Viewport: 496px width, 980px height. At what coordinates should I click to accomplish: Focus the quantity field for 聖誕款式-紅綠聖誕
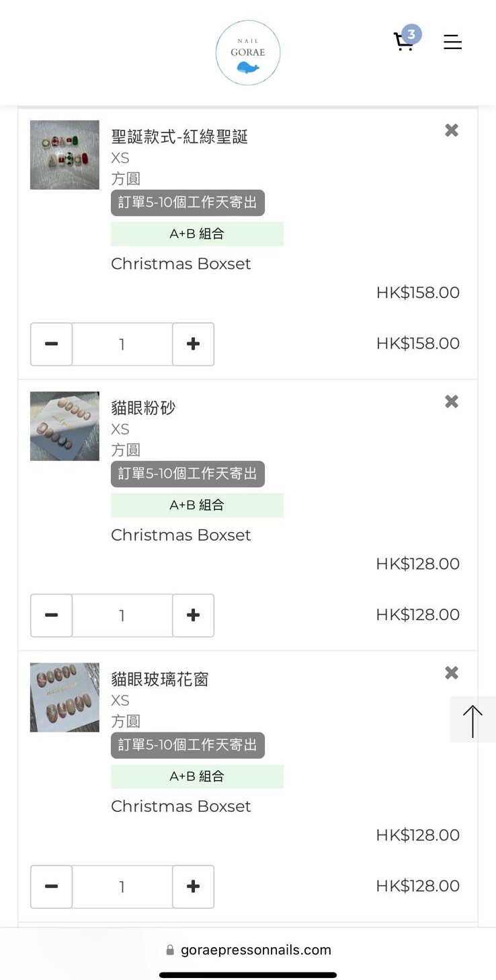[x=122, y=344]
